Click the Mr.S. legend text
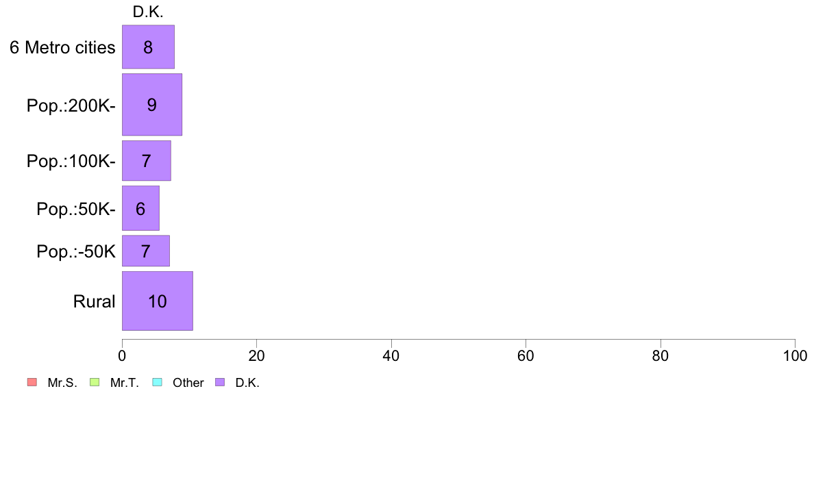814x504 pixels. [62, 383]
